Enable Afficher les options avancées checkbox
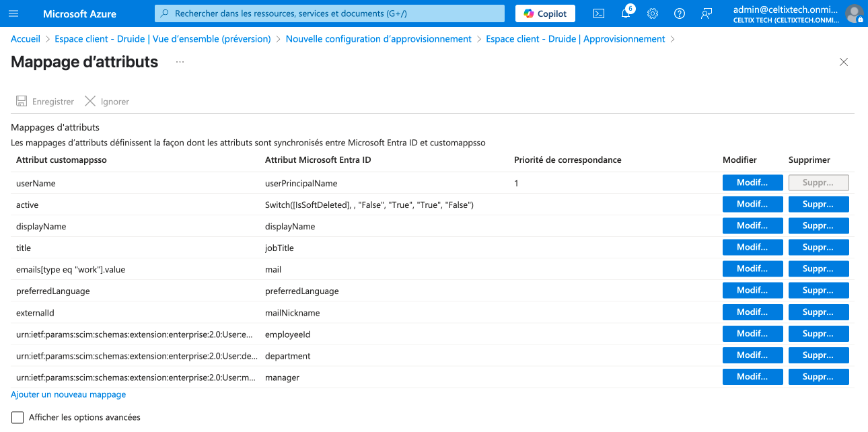 (x=17, y=417)
